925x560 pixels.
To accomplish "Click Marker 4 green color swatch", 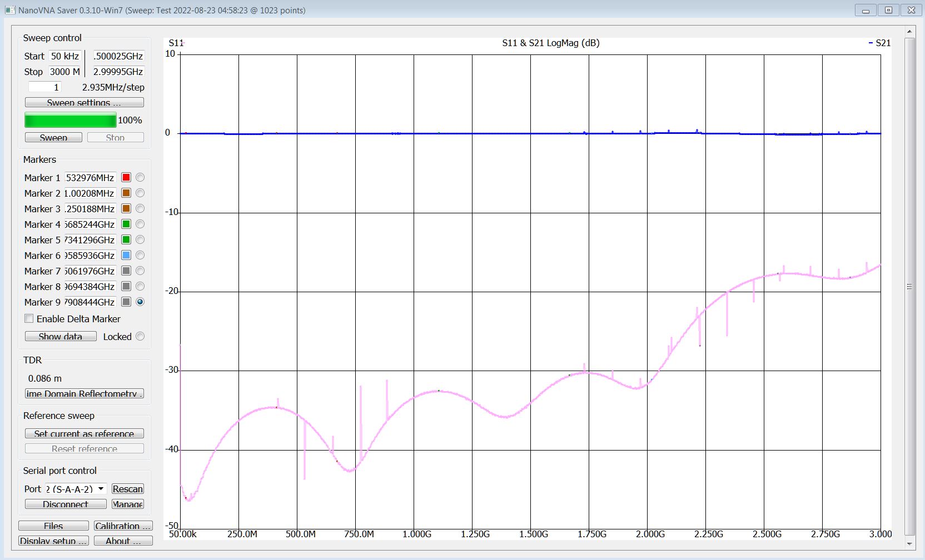I will [126, 224].
